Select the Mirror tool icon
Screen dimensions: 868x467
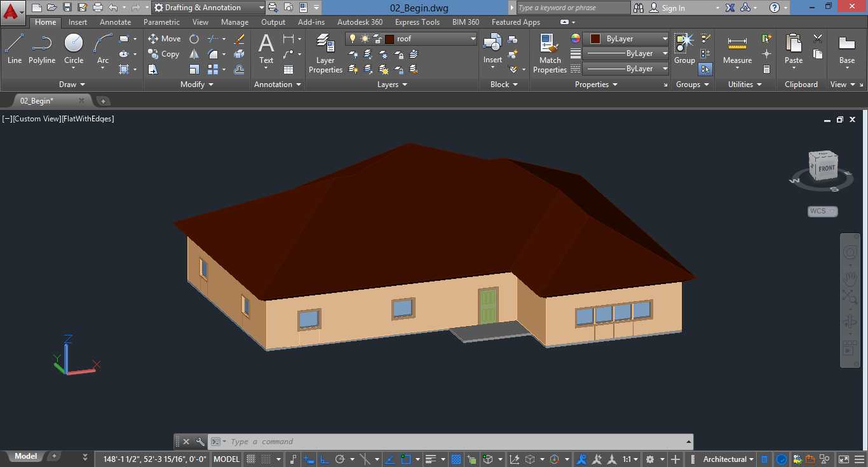pyautogui.click(x=194, y=54)
